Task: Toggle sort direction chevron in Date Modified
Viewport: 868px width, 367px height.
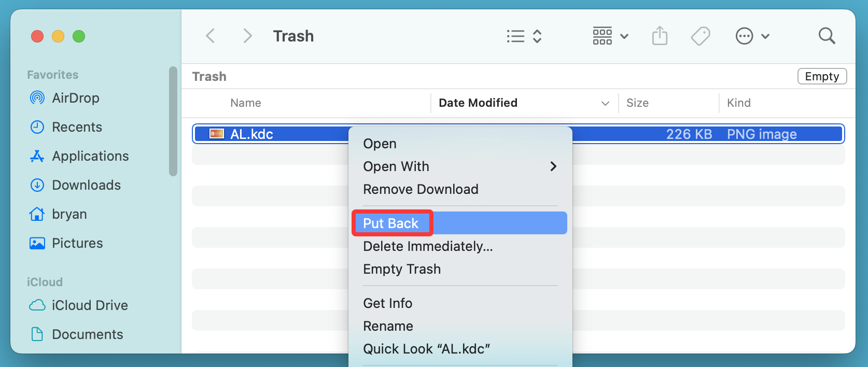Action: pyautogui.click(x=605, y=103)
